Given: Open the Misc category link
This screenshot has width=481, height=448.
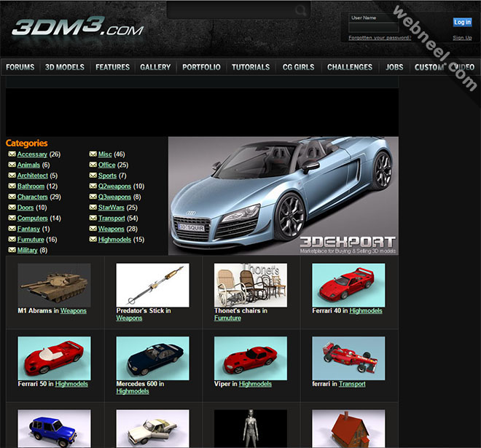Looking at the screenshot, I should [x=105, y=154].
